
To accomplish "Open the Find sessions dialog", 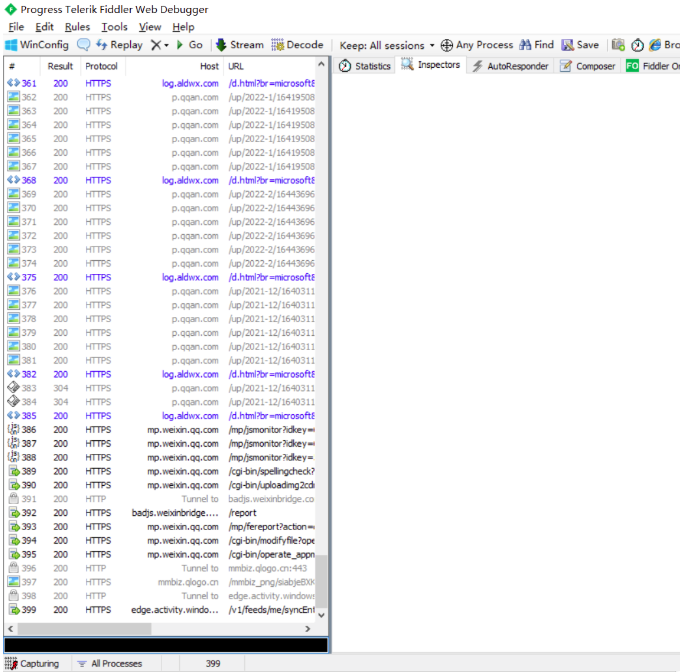I will (536, 45).
